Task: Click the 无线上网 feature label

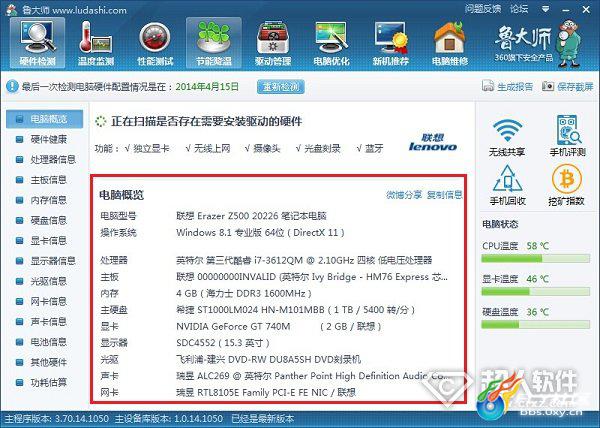Action: click(x=212, y=148)
